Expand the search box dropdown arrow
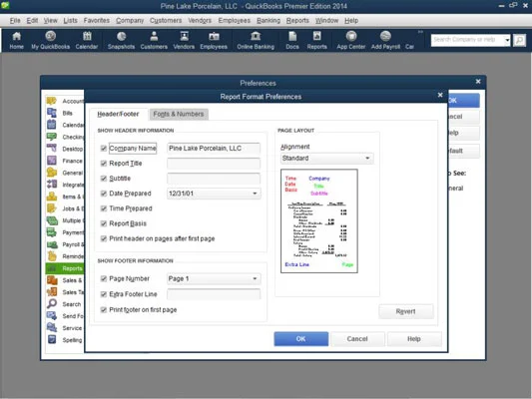532x399 pixels. pos(507,40)
